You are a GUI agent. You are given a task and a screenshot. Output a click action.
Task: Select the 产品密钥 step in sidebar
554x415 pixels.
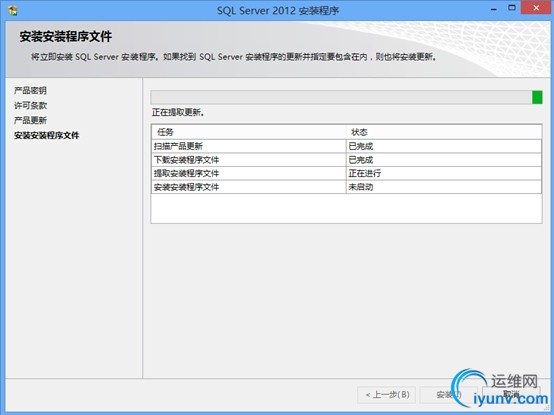(30, 91)
